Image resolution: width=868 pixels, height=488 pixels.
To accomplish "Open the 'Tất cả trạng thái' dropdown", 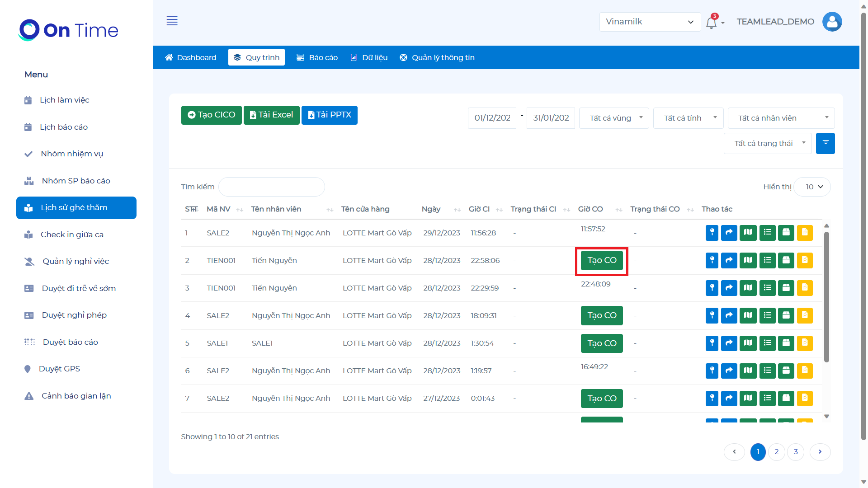I will click(768, 143).
